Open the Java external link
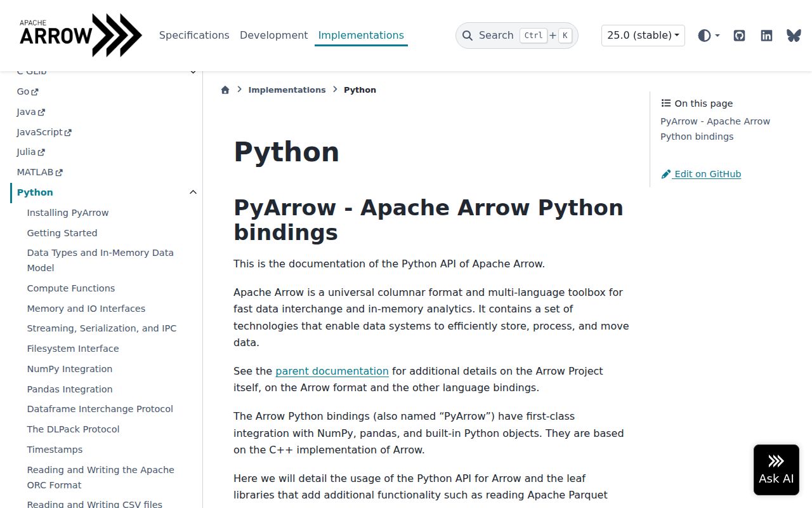 coord(30,112)
